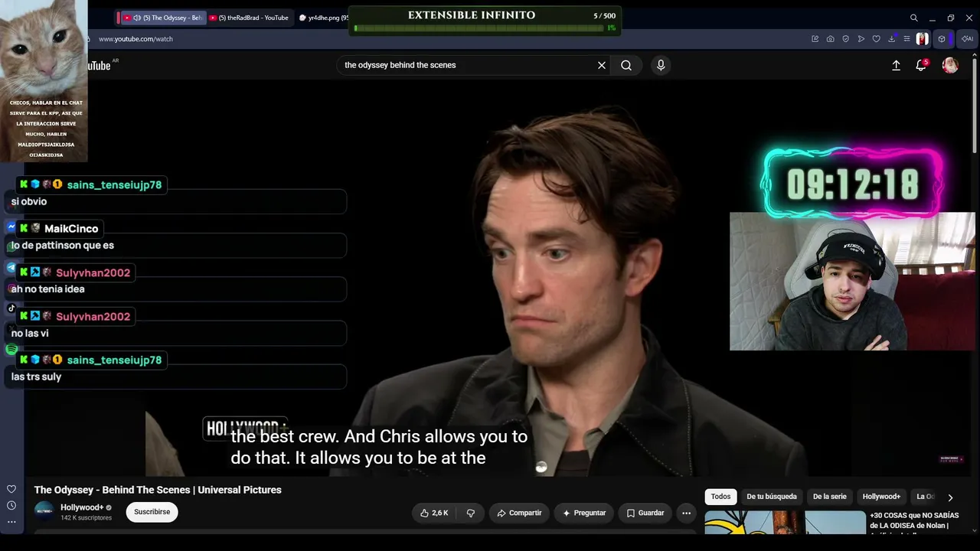Click chat message 'las trs suly'

pyautogui.click(x=36, y=377)
